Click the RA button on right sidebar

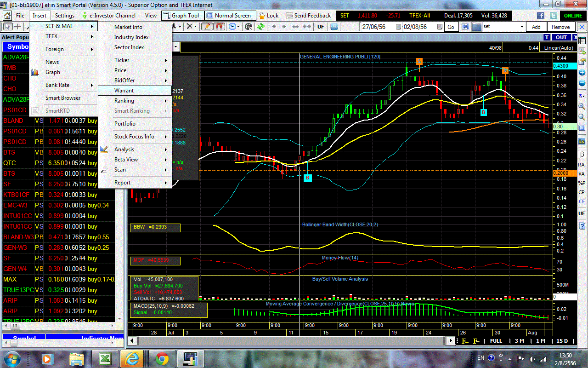tap(582, 165)
